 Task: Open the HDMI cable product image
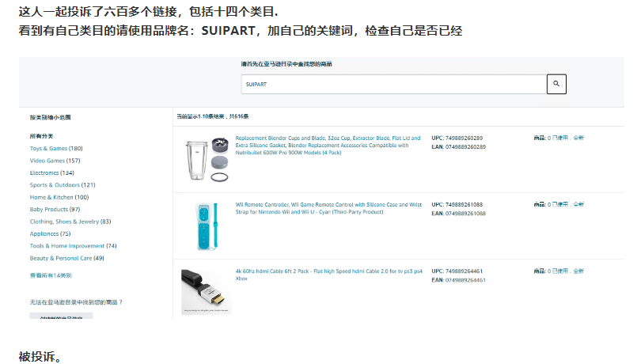click(x=206, y=292)
